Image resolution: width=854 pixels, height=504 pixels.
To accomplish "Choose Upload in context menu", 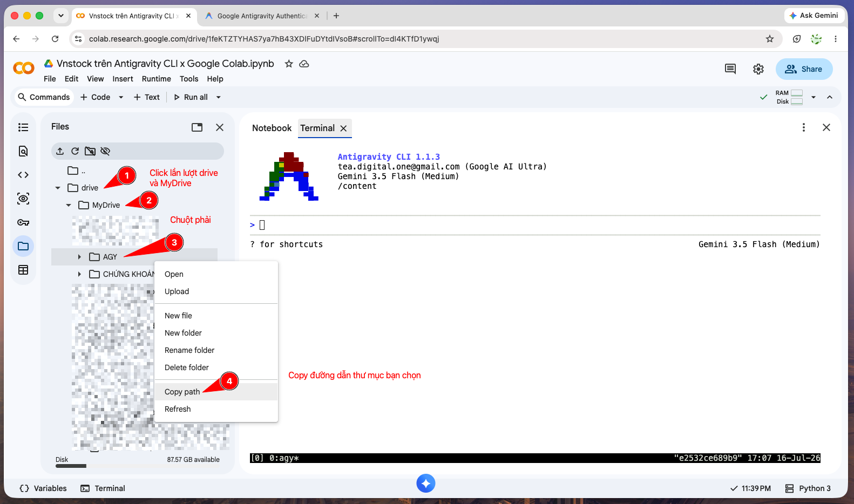I will pos(216,291).
